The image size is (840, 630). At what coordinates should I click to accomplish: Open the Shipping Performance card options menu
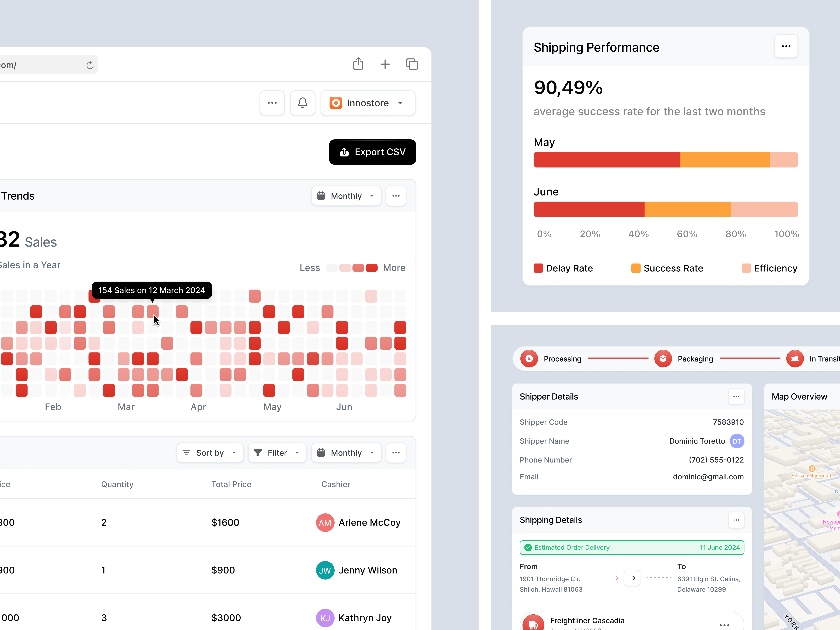tap(786, 46)
